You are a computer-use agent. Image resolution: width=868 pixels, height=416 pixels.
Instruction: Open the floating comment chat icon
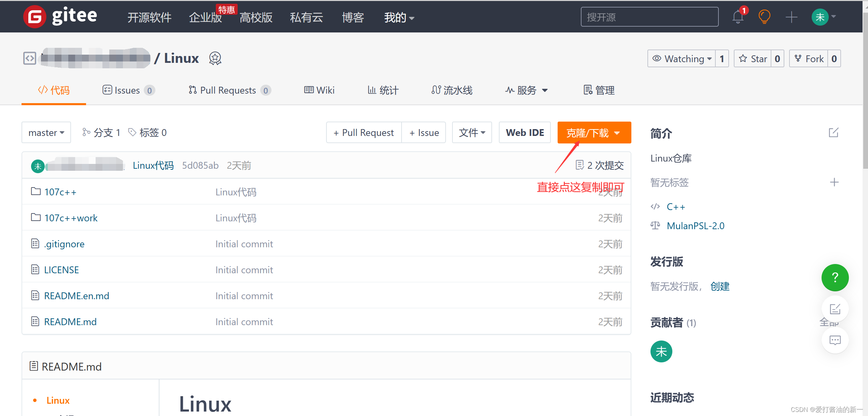(x=835, y=340)
